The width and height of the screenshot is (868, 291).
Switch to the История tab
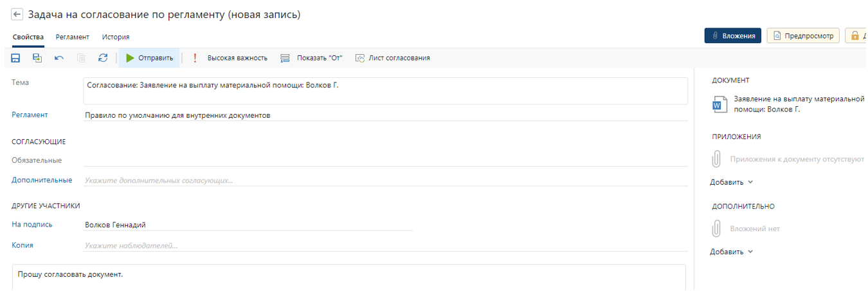116,37
